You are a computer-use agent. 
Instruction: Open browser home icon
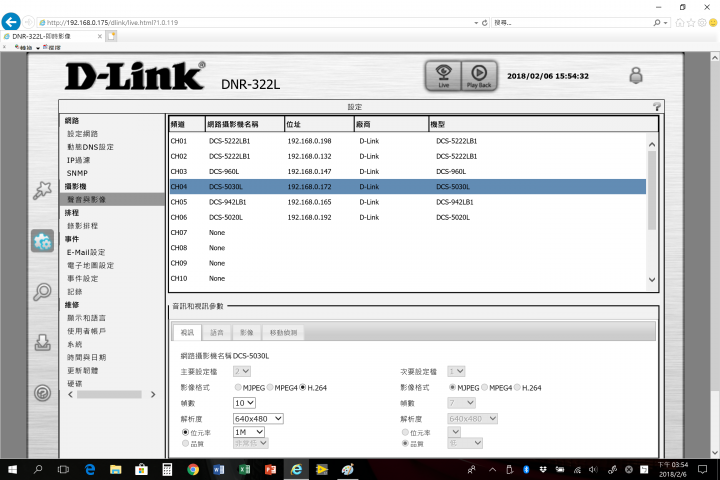[680, 23]
